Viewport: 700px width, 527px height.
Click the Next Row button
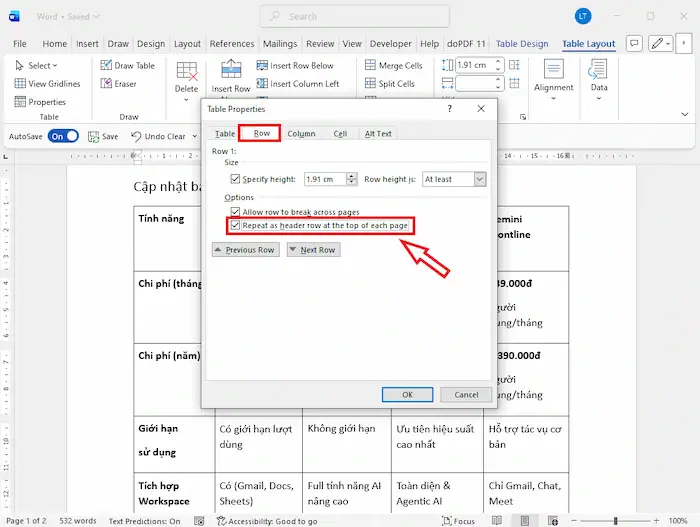point(312,250)
